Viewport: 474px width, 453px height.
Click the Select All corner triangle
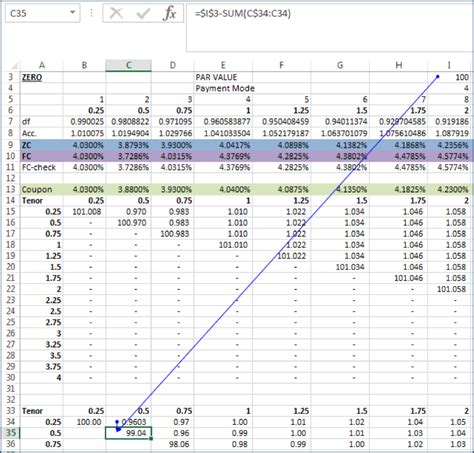tap(14, 65)
